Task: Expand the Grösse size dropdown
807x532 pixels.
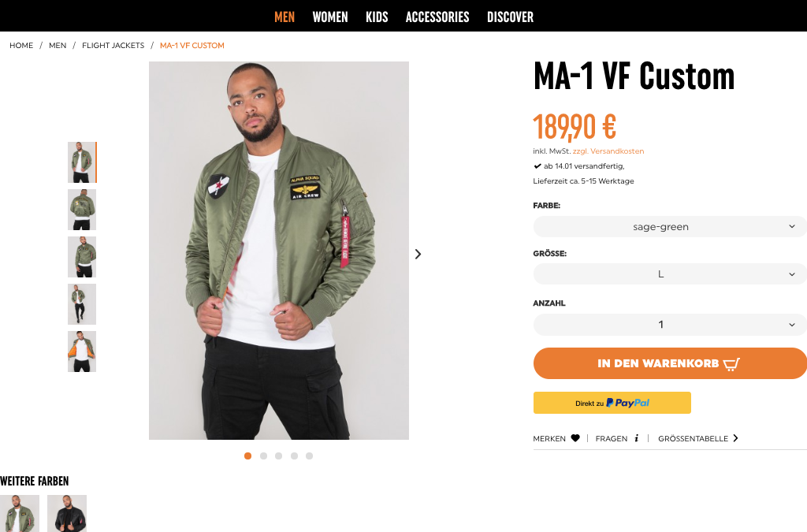Action: pos(670,274)
